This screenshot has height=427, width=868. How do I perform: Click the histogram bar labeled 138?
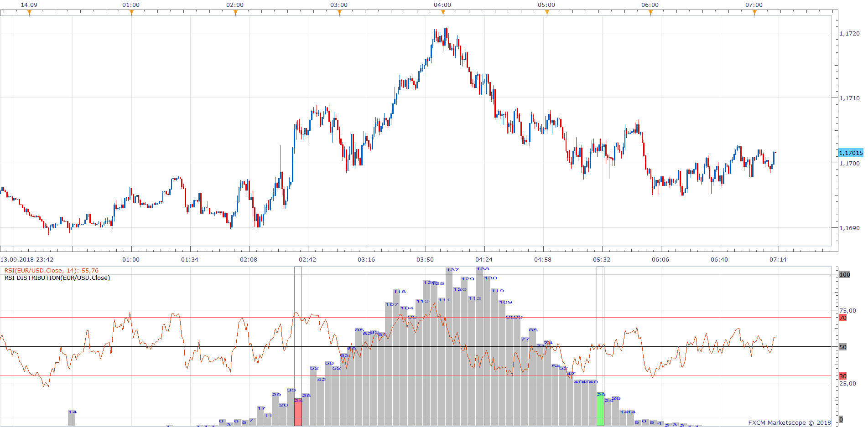click(x=479, y=347)
